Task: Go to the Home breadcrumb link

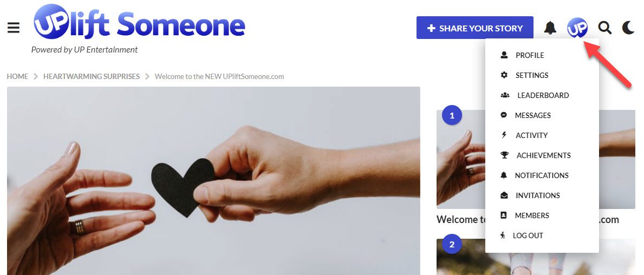Action: [18, 76]
